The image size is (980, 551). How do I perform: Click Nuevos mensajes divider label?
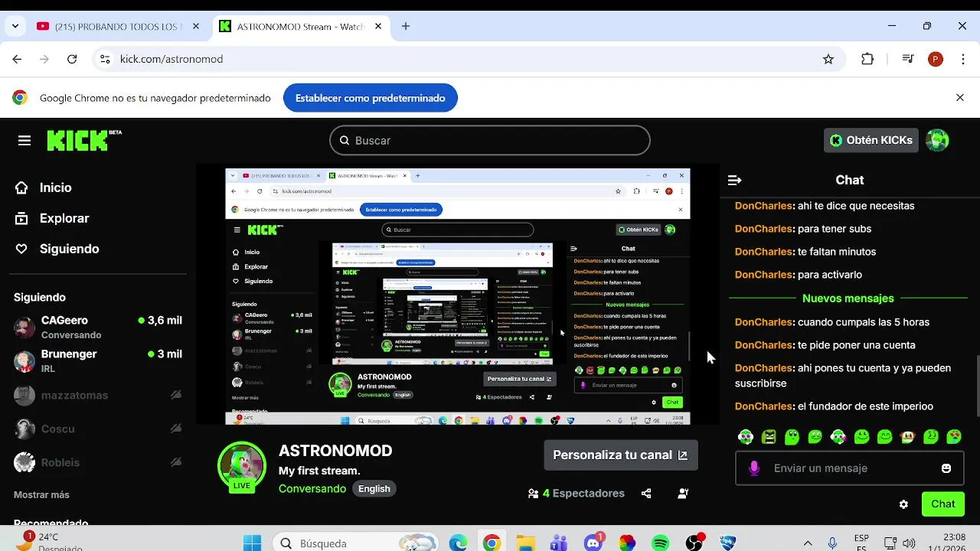click(848, 298)
